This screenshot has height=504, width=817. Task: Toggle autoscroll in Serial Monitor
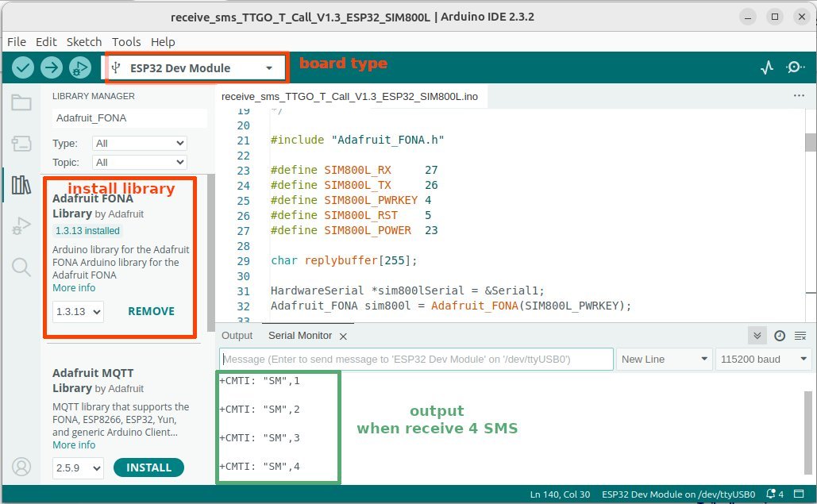coord(757,336)
